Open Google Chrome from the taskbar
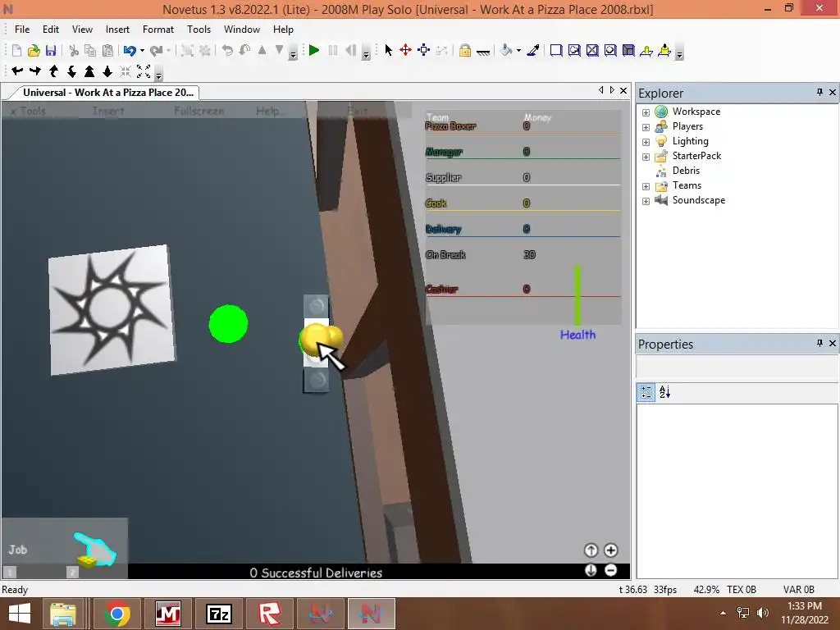The height and width of the screenshot is (630, 840). (116, 614)
